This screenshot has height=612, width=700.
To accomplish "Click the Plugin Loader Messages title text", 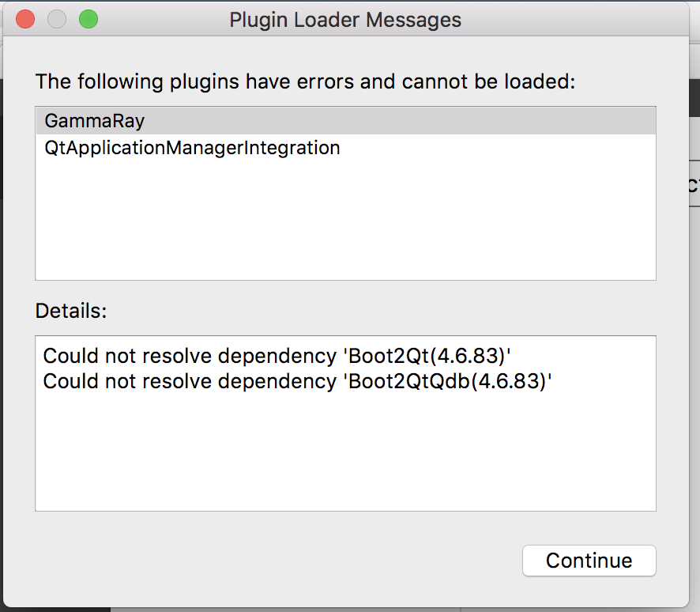I will click(x=345, y=20).
